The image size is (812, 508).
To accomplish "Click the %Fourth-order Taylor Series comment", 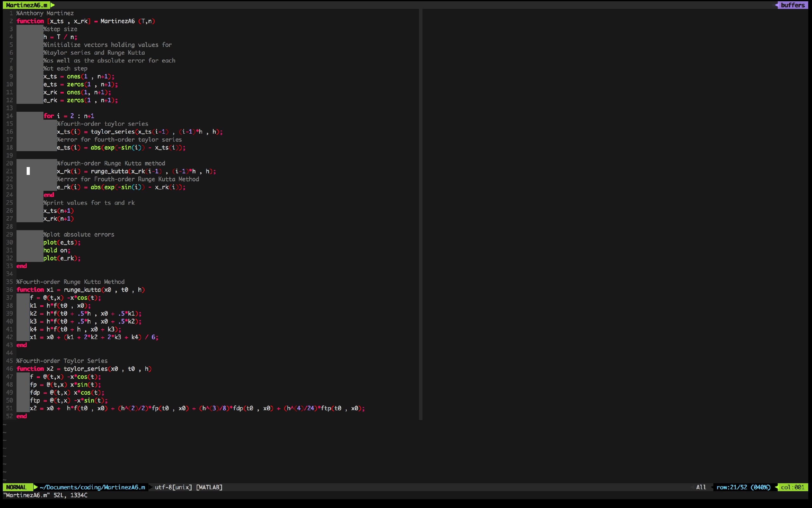I will [62, 361].
